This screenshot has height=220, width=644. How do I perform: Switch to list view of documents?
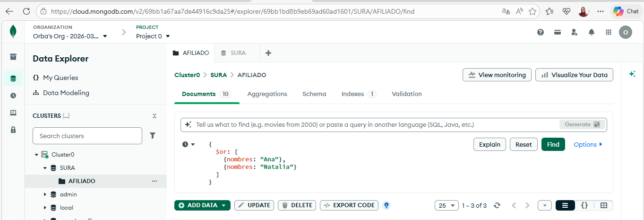(x=565, y=205)
